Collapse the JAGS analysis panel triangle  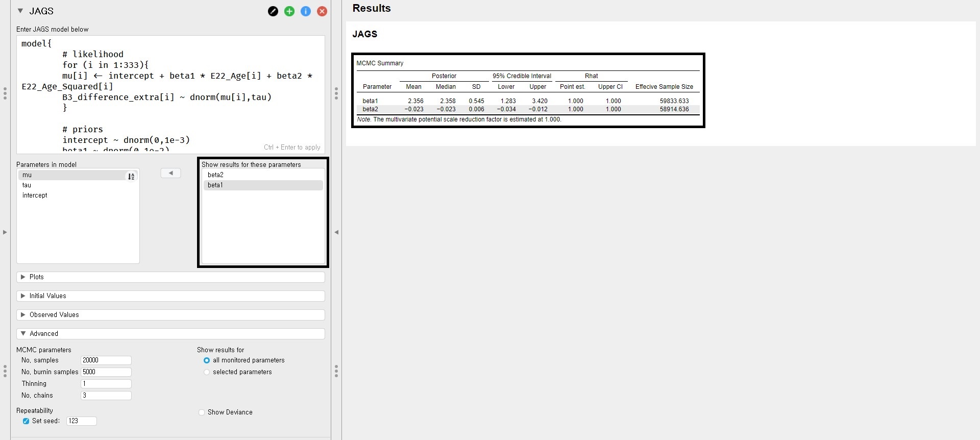tap(20, 11)
